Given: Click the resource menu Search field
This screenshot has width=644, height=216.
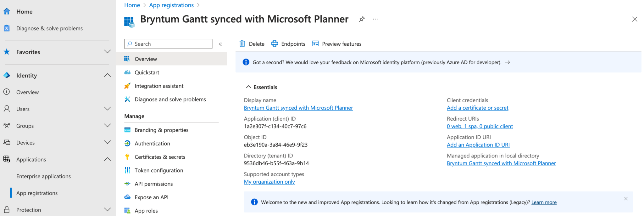Looking at the screenshot, I should pyautogui.click(x=168, y=44).
